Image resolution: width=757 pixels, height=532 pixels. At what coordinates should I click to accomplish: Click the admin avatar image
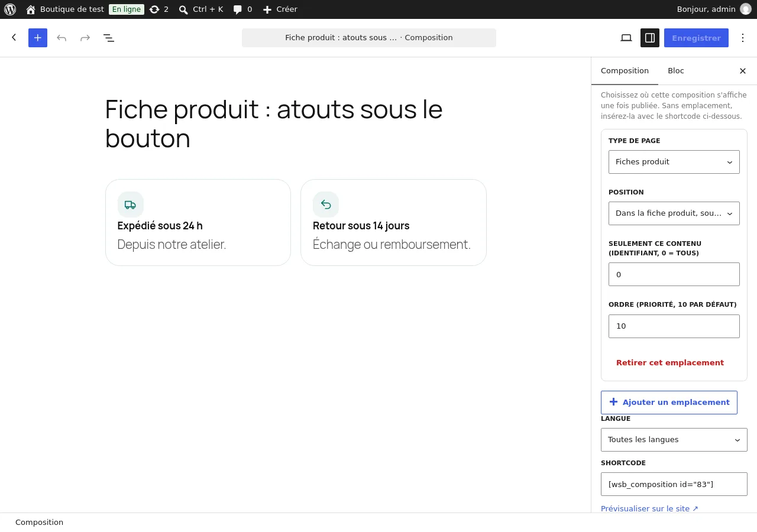[746, 9]
